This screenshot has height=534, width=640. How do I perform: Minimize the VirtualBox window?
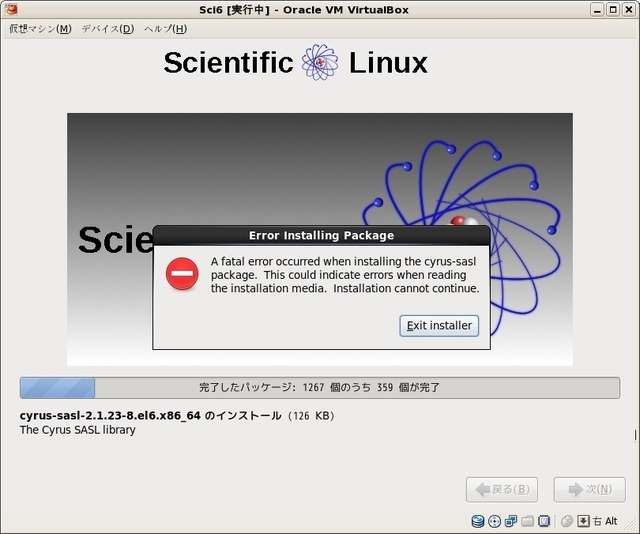[597, 9]
